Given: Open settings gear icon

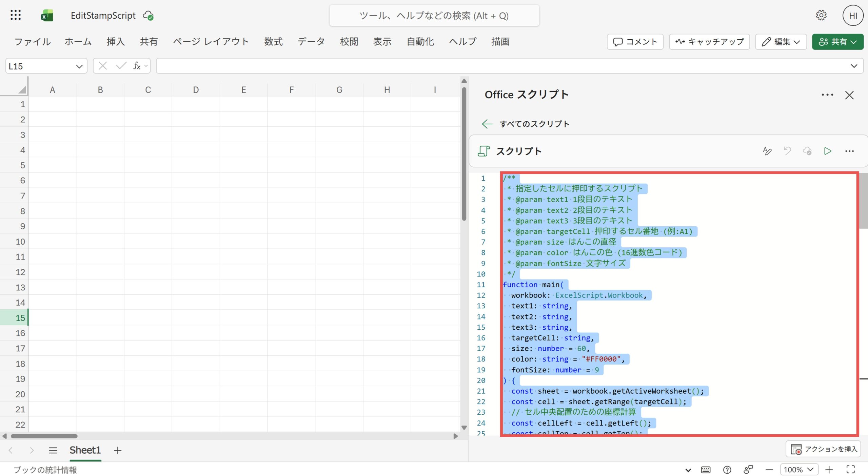Looking at the screenshot, I should [x=821, y=16].
